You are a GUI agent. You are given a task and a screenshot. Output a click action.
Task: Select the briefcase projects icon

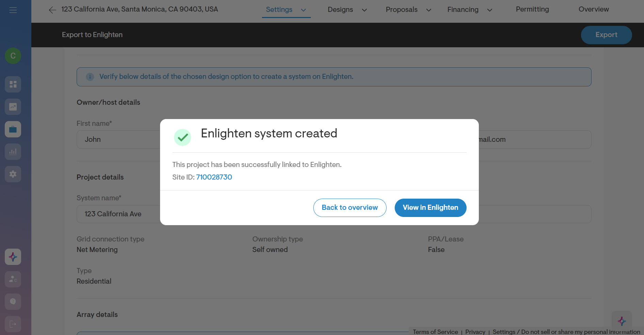[13, 129]
